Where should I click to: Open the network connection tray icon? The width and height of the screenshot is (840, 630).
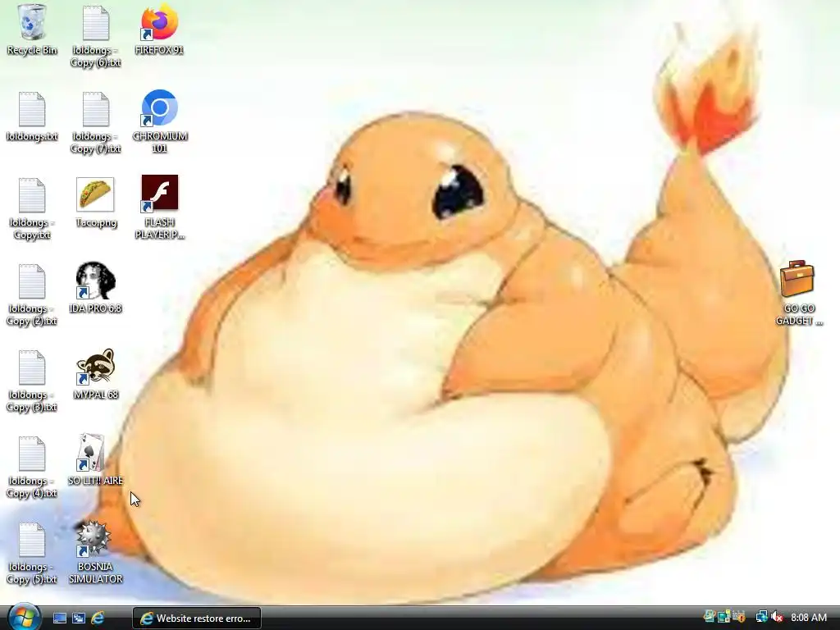pyautogui.click(x=761, y=617)
